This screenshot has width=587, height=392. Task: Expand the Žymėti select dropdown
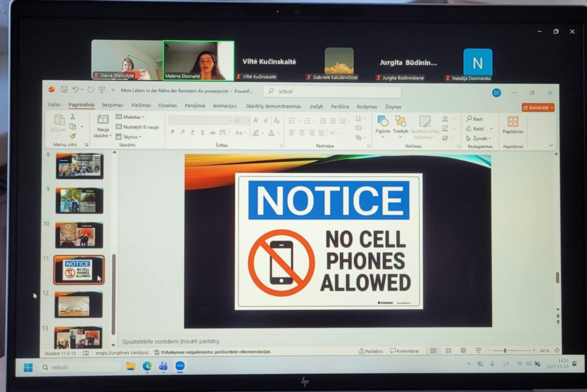(x=479, y=138)
